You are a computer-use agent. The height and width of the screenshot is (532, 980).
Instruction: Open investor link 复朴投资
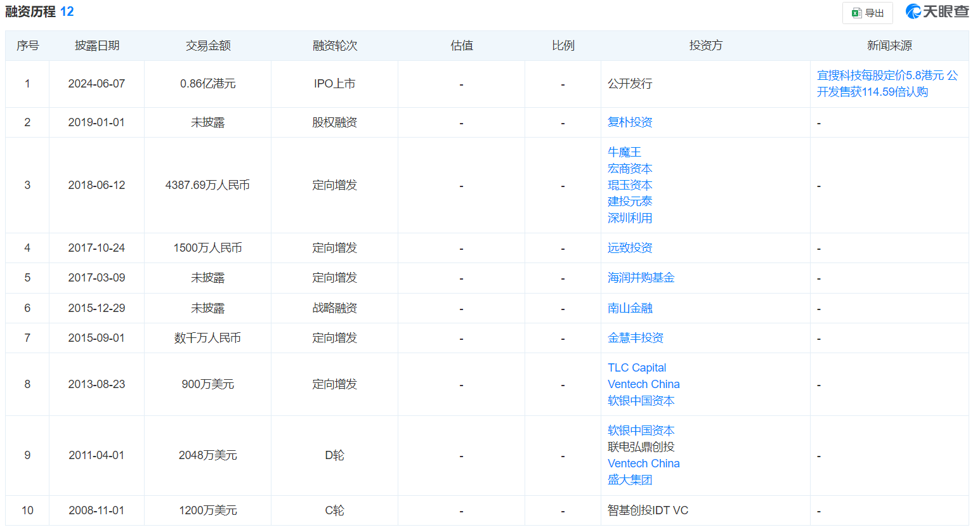(630, 122)
